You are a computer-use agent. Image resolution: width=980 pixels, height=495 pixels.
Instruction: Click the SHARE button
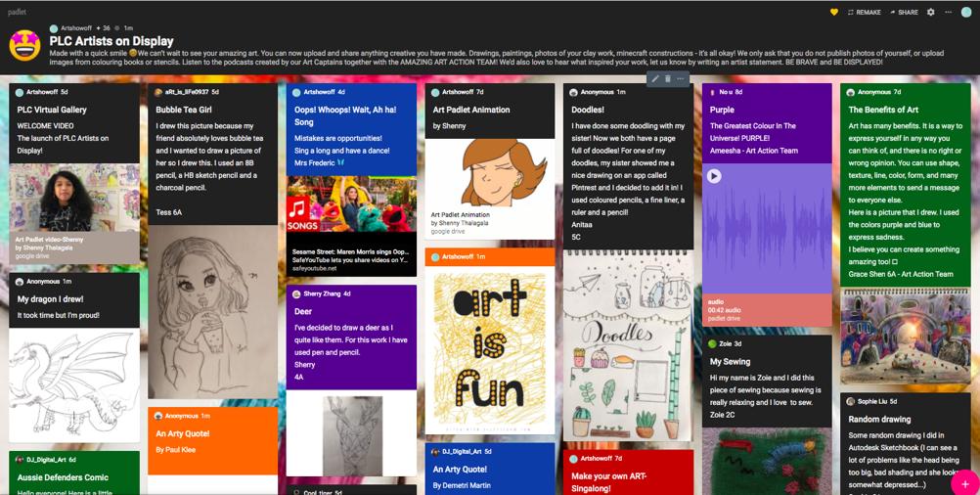[x=904, y=12]
